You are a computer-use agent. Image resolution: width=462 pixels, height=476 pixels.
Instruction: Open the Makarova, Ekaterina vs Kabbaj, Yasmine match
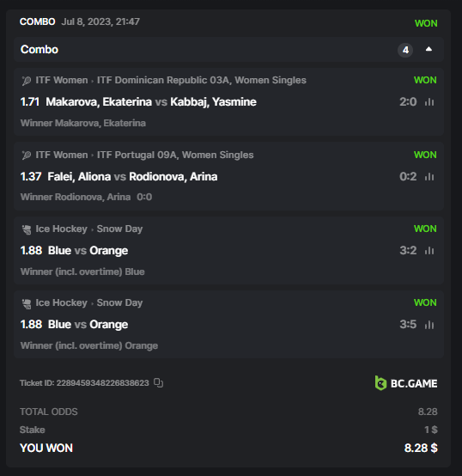151,102
